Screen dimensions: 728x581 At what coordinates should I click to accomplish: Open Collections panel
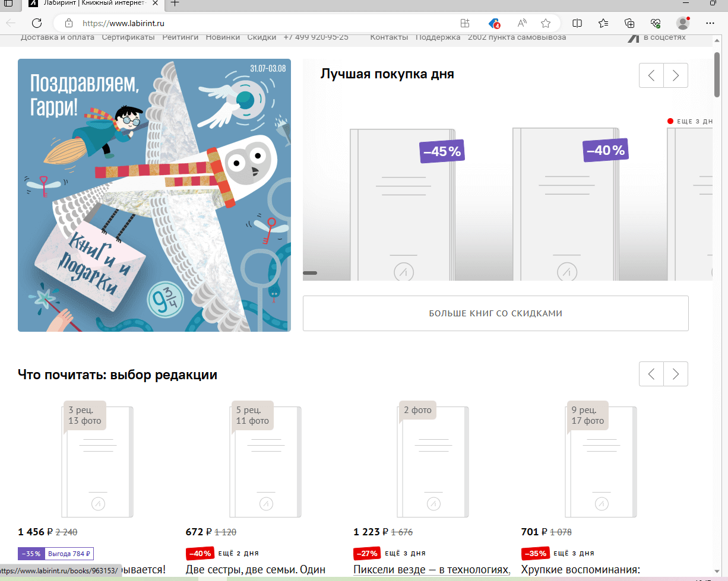(x=630, y=23)
